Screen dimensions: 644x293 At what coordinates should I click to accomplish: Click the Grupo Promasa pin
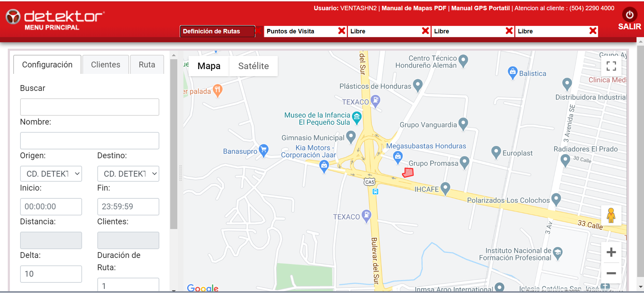tap(464, 163)
